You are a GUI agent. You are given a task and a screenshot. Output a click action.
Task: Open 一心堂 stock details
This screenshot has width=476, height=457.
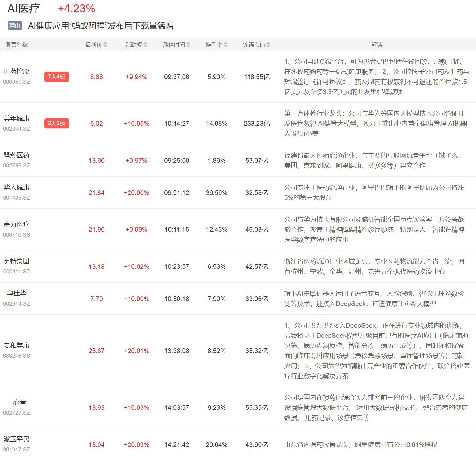[x=17, y=402]
